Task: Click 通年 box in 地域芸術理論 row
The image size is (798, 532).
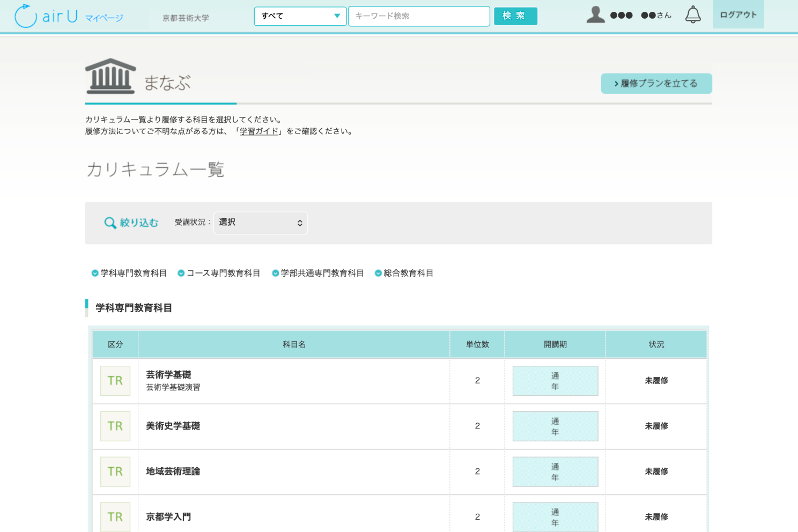Action: click(x=555, y=472)
